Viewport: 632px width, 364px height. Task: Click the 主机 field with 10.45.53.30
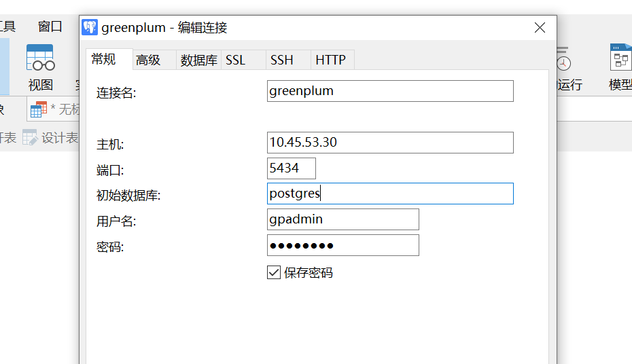point(390,143)
